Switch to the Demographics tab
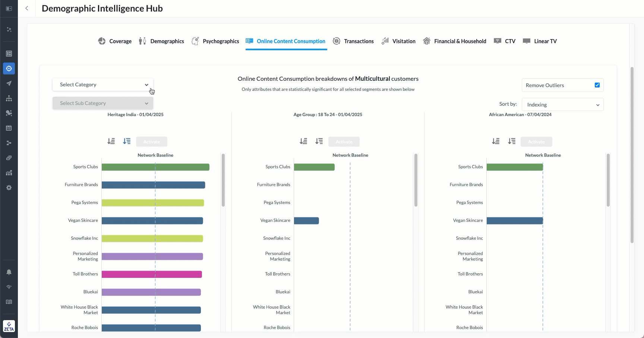Image resolution: width=644 pixels, height=338 pixels. [161, 41]
